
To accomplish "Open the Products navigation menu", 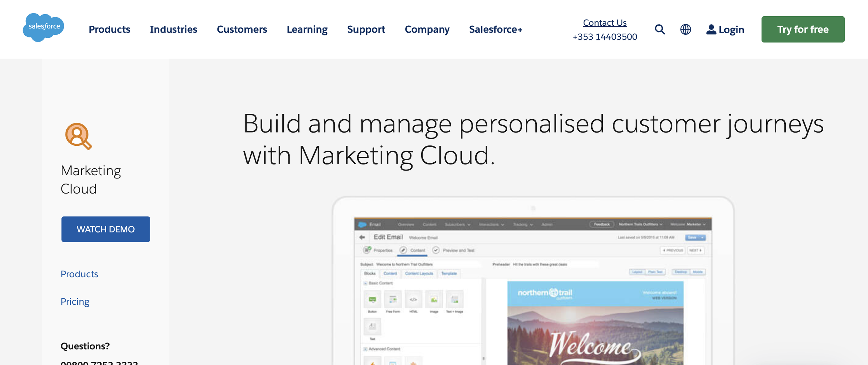I will (x=109, y=29).
